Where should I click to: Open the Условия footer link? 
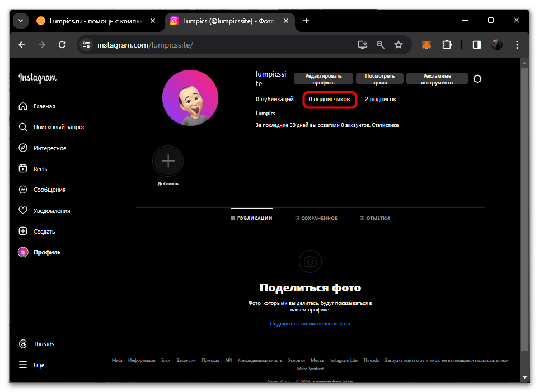coord(296,360)
